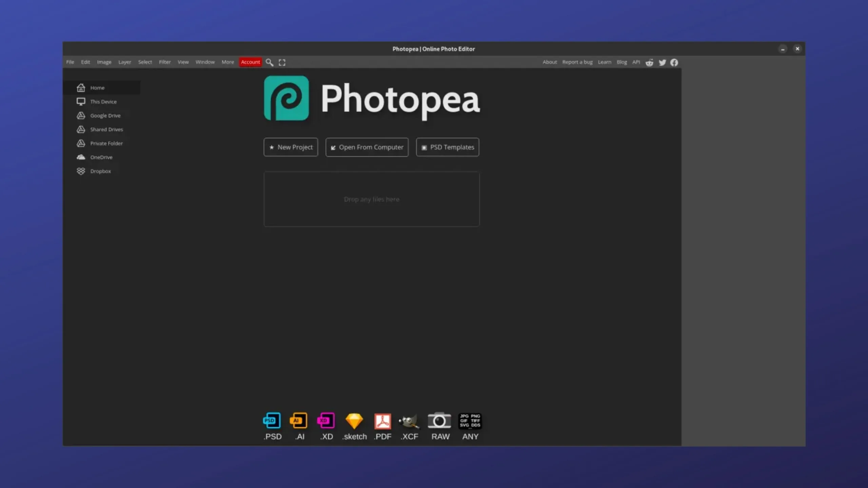
Task: Click the Google Drive icon
Action: pyautogui.click(x=81, y=116)
